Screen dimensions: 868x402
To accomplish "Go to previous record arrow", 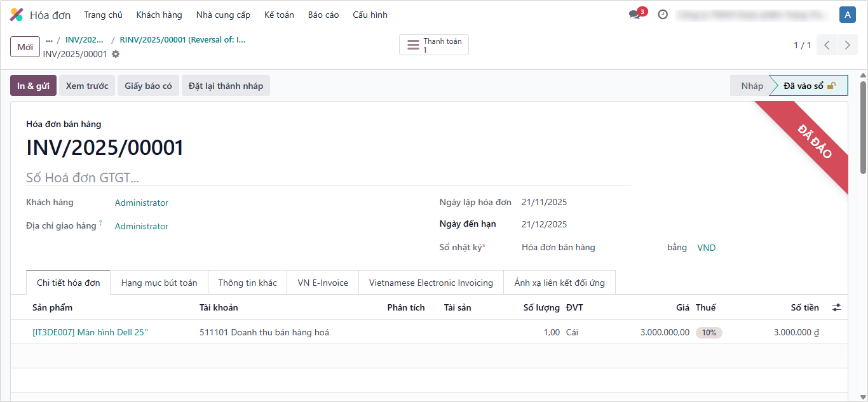I will point(827,45).
